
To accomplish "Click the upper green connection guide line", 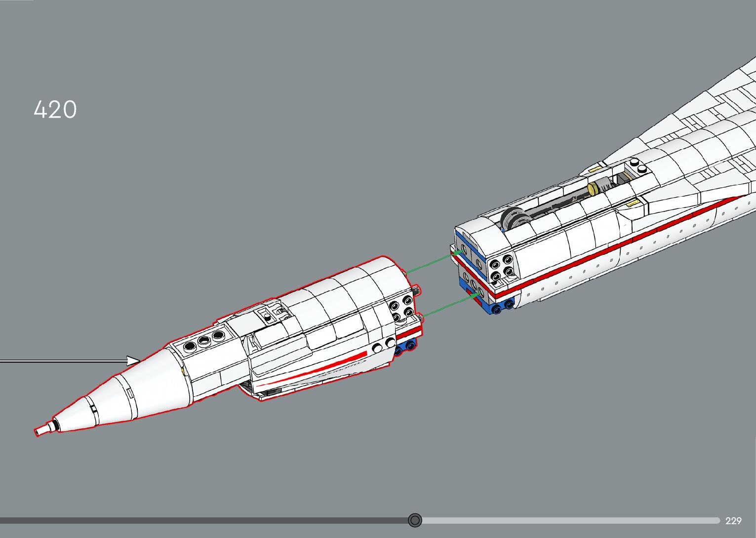I will tap(430, 263).
